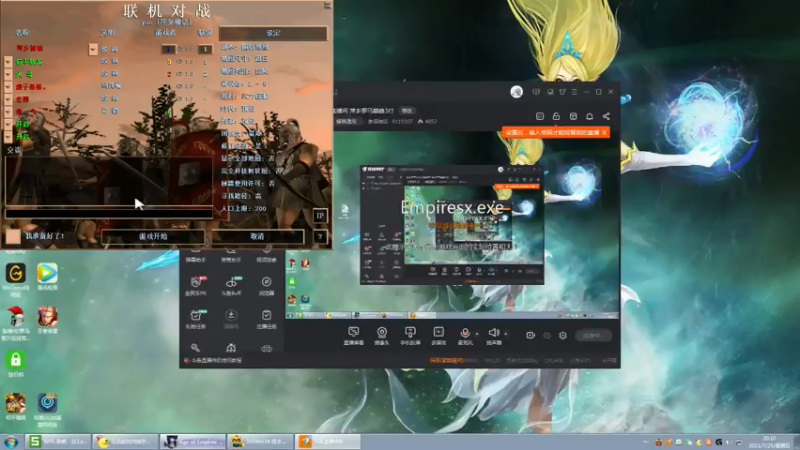Open the streamer avatar in title bar

point(516,92)
